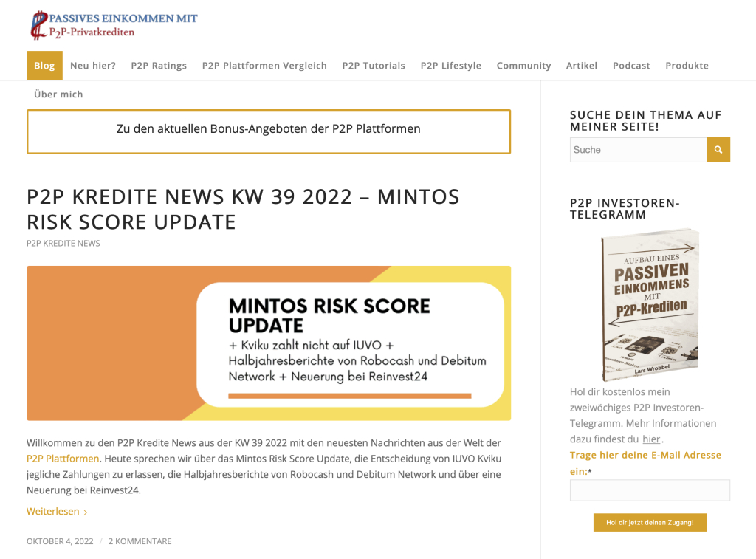Open the Produkte menu item
The width and height of the screenshot is (756, 559).
(x=687, y=66)
